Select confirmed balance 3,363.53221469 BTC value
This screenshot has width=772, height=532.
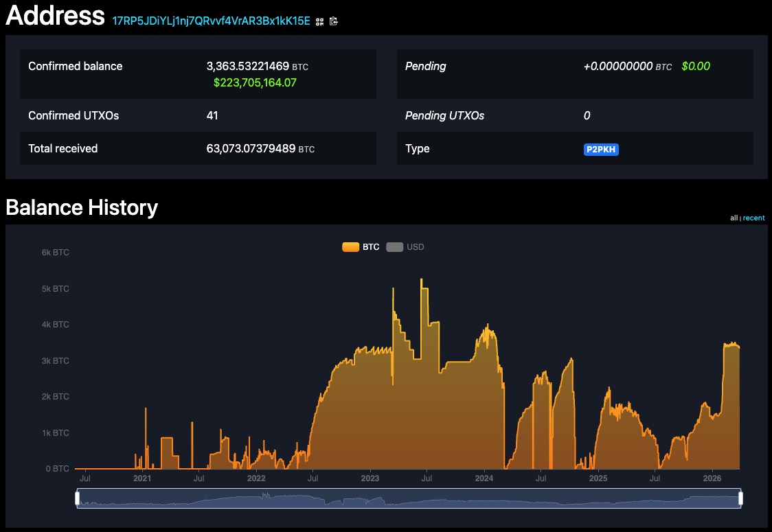[258, 67]
